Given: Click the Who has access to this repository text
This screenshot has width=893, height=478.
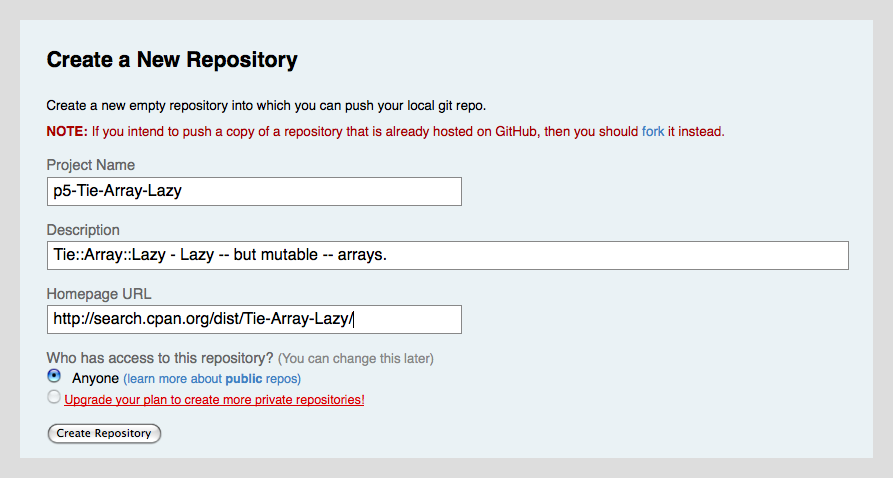Looking at the screenshot, I should [160, 358].
